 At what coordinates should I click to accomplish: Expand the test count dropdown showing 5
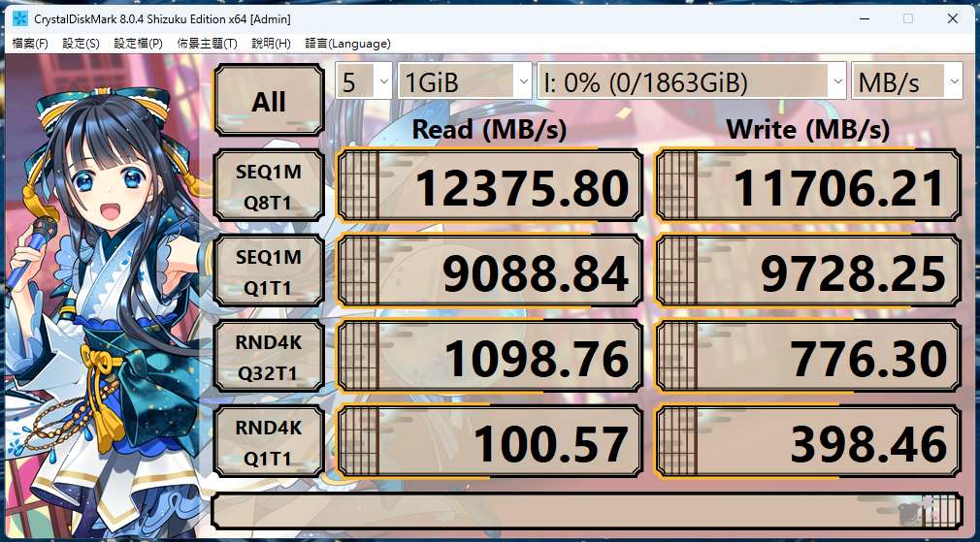(365, 80)
